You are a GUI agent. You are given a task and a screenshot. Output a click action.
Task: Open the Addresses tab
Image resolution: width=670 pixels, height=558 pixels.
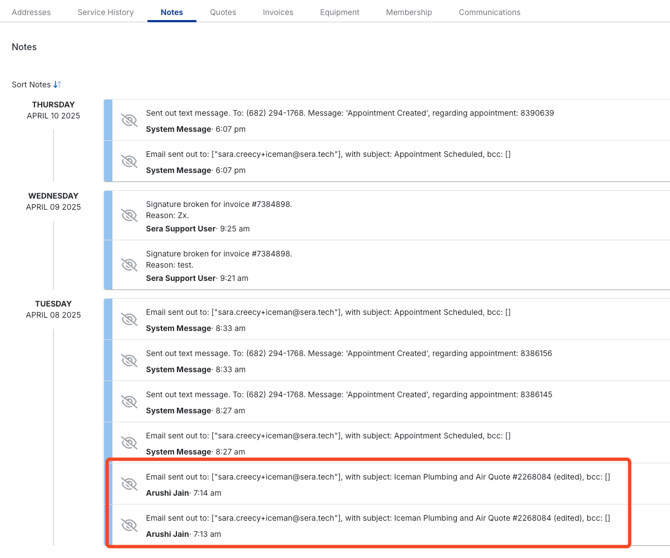(x=31, y=12)
